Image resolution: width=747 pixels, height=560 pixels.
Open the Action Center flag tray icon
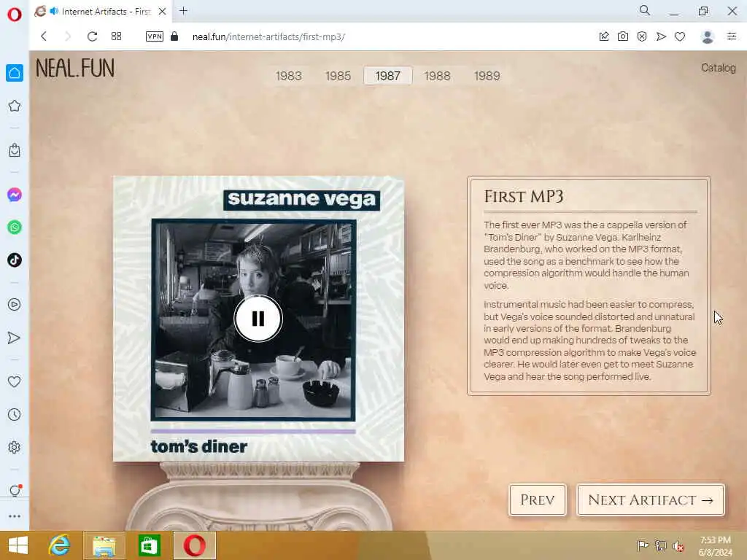click(x=643, y=545)
